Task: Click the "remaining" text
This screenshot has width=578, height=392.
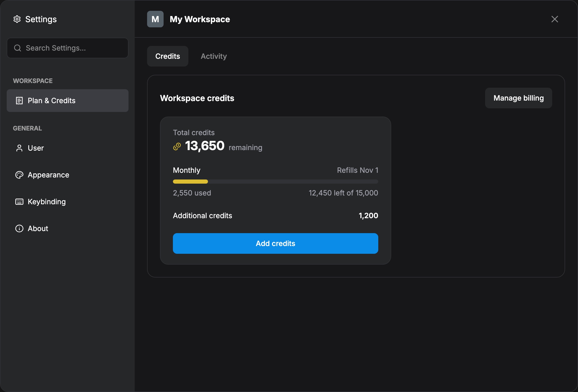Action: click(245, 148)
